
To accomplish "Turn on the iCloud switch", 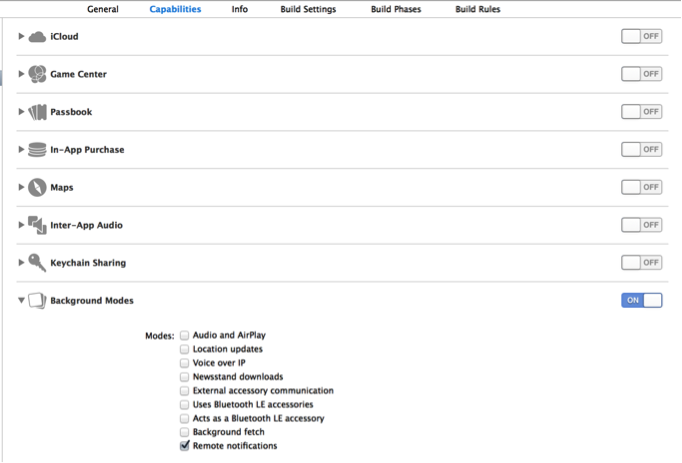I will click(641, 36).
